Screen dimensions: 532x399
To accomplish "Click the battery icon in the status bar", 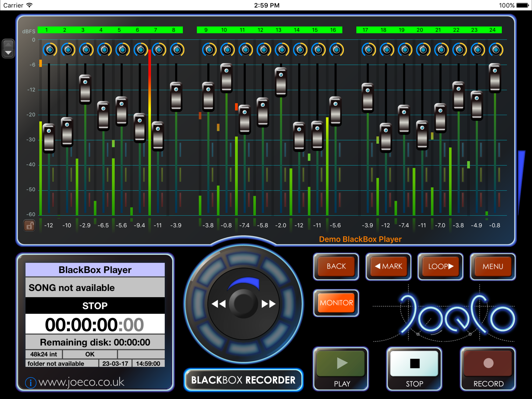I will (x=523, y=5).
